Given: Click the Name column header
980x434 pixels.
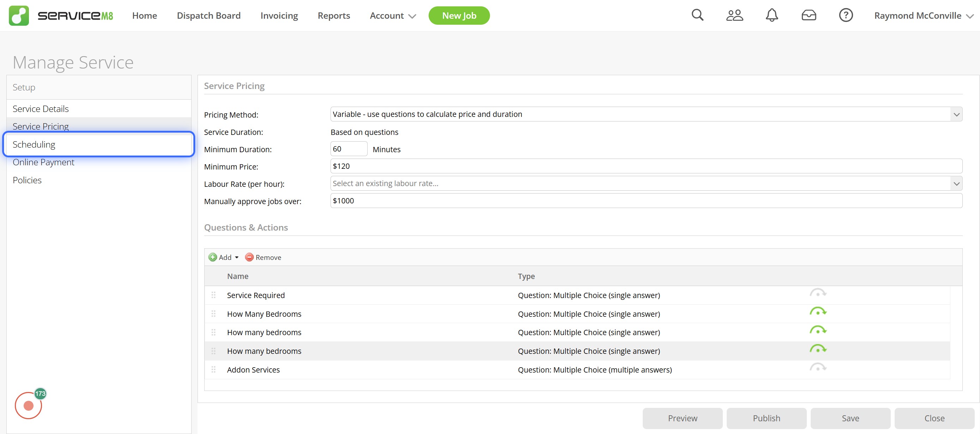Looking at the screenshot, I should tap(238, 277).
